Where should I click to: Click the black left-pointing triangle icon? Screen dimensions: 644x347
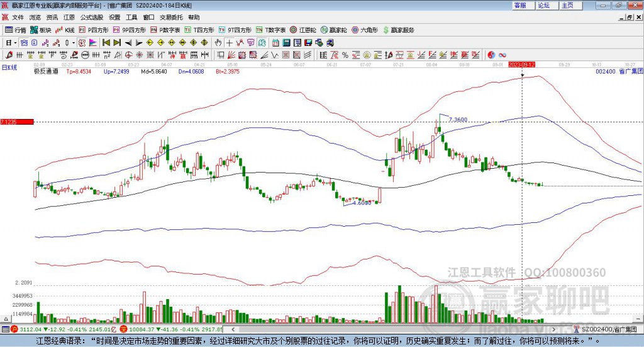[128, 43]
